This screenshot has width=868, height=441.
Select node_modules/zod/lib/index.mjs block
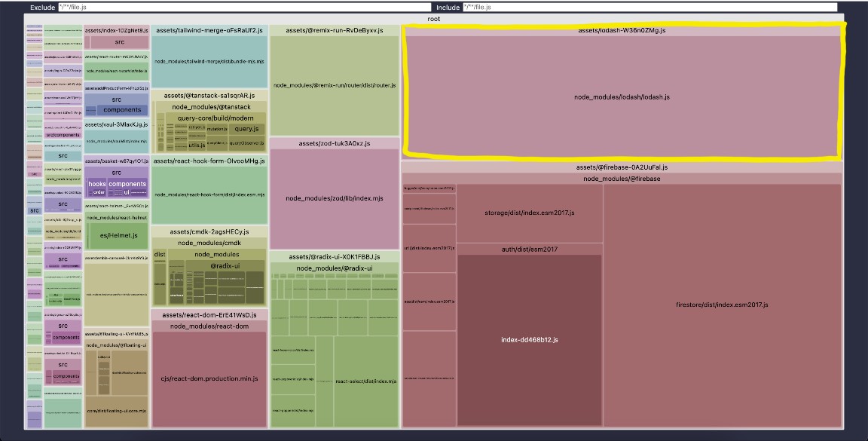point(335,198)
